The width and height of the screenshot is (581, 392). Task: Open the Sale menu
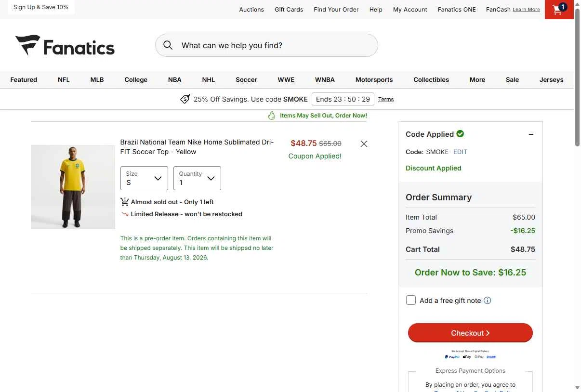pyautogui.click(x=512, y=80)
